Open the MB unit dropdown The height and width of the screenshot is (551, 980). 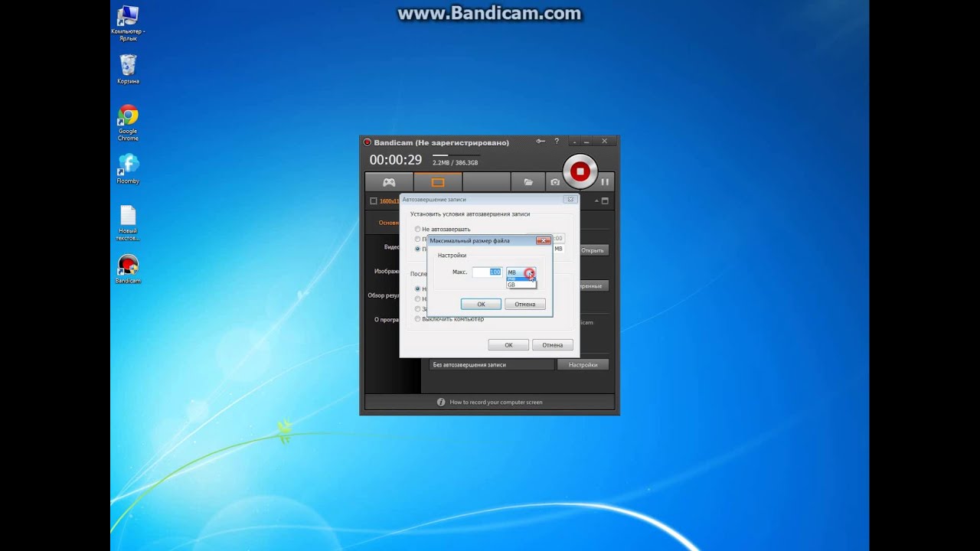[521, 272]
